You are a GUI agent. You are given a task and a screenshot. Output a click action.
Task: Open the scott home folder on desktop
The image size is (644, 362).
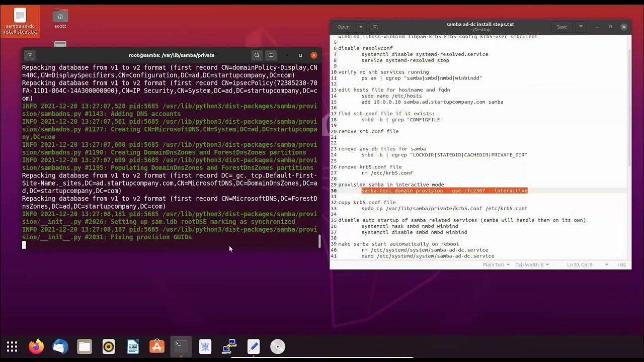coord(60,19)
